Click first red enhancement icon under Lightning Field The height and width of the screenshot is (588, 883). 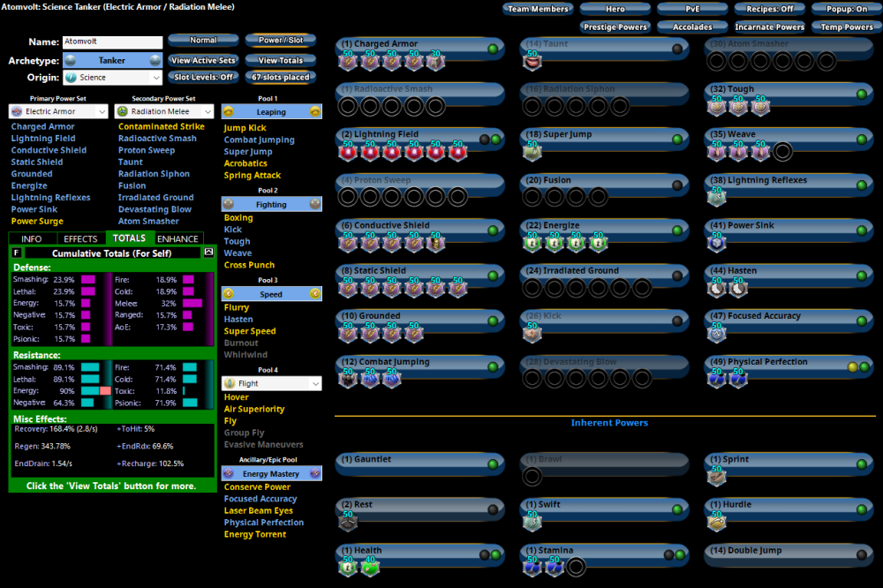click(x=348, y=152)
